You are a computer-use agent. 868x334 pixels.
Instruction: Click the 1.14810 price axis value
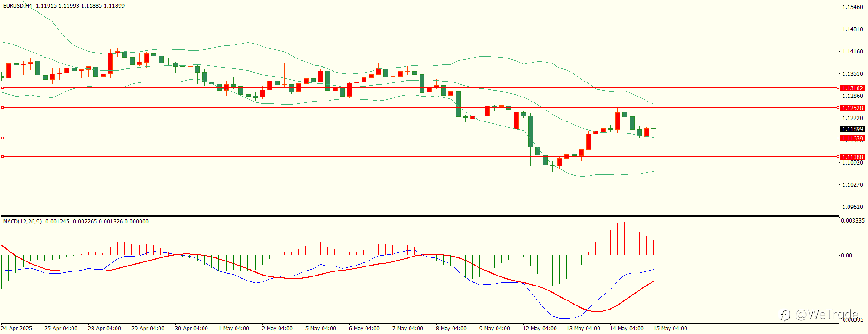(852, 29)
